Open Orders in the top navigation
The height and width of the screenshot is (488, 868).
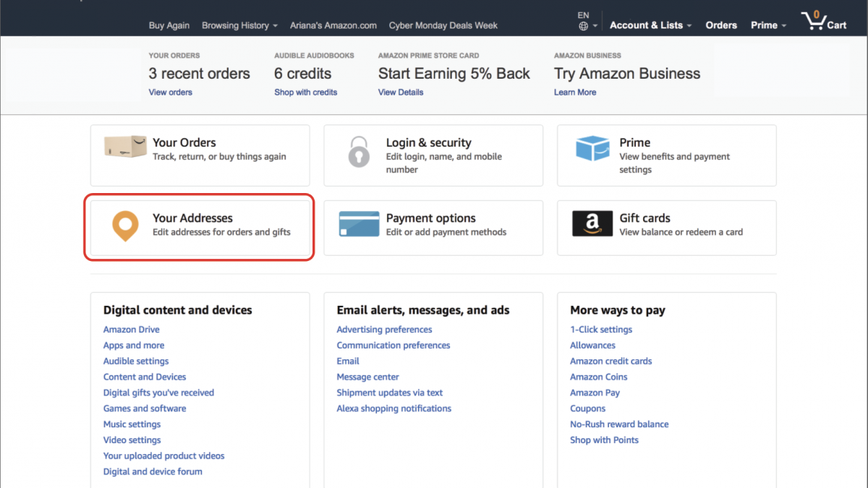tap(721, 25)
